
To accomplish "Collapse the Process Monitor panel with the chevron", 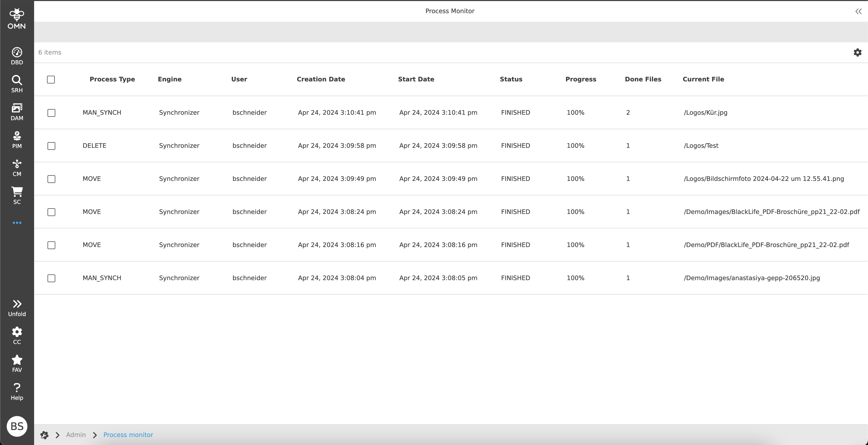I will click(x=858, y=11).
